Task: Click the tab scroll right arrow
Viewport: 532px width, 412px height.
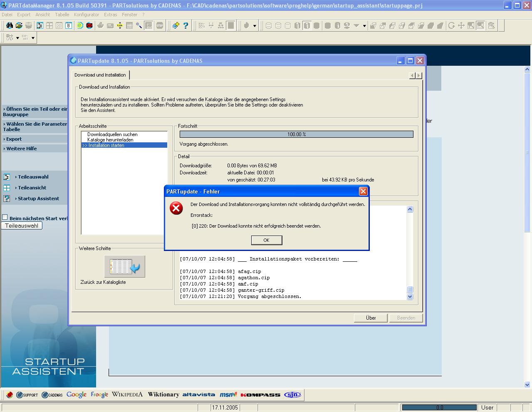Action: pyautogui.click(x=419, y=75)
